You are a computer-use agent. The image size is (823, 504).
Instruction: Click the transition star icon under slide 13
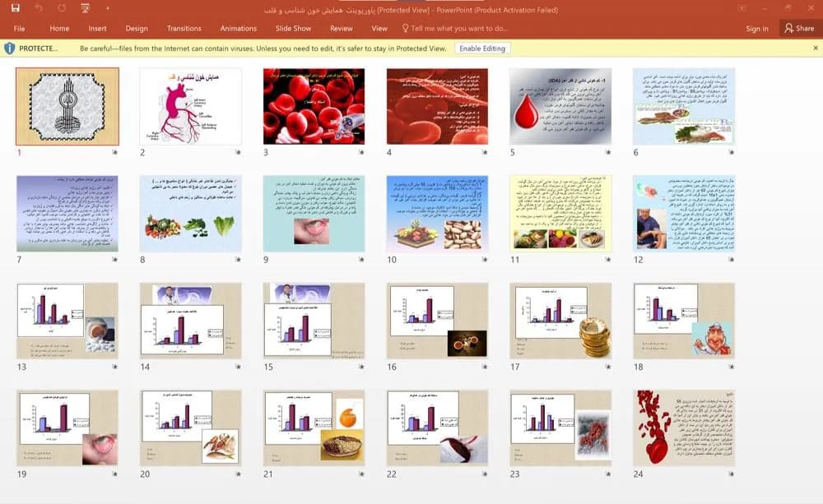click(114, 367)
